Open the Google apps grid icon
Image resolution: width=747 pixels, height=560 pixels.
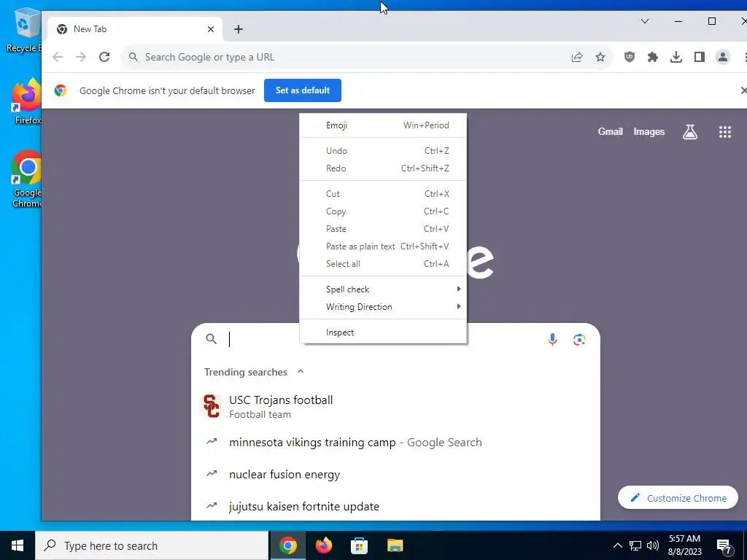[725, 132]
